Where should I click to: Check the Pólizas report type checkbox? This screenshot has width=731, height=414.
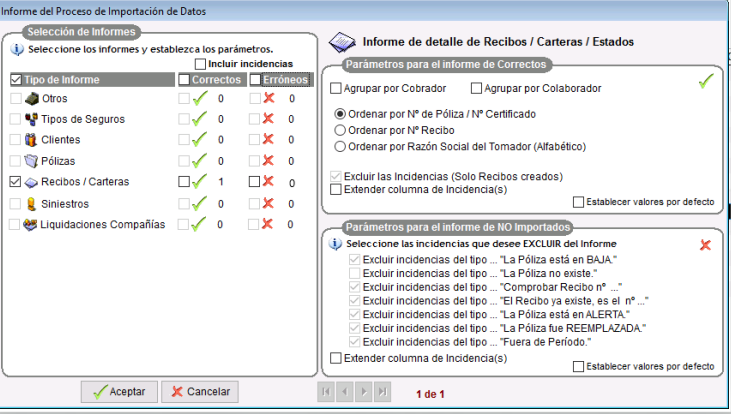15,161
